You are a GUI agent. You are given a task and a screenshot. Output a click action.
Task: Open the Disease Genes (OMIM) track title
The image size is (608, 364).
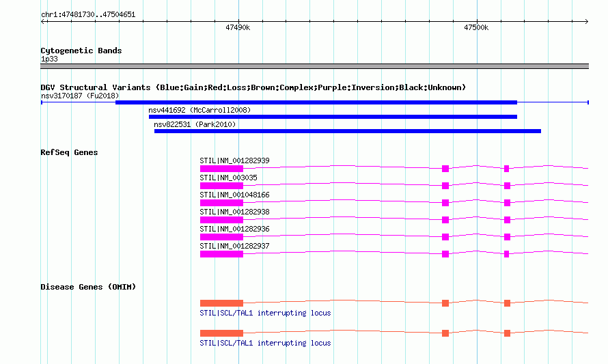pos(88,287)
